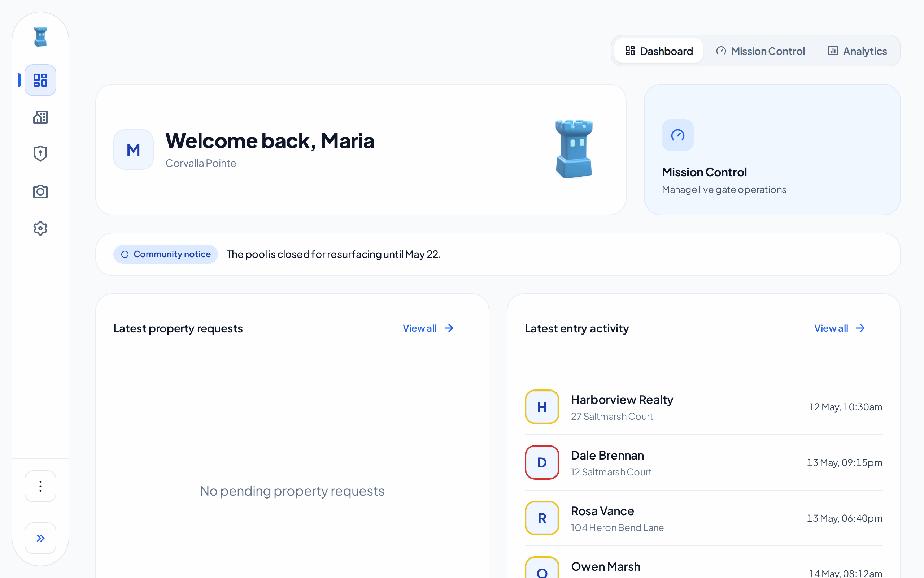This screenshot has height=578, width=924.
Task: Click the 12 May, 10:30am timestamp
Action: (845, 407)
